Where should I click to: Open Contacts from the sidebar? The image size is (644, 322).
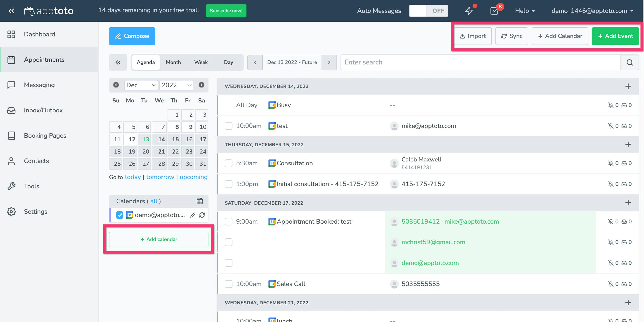[36, 161]
